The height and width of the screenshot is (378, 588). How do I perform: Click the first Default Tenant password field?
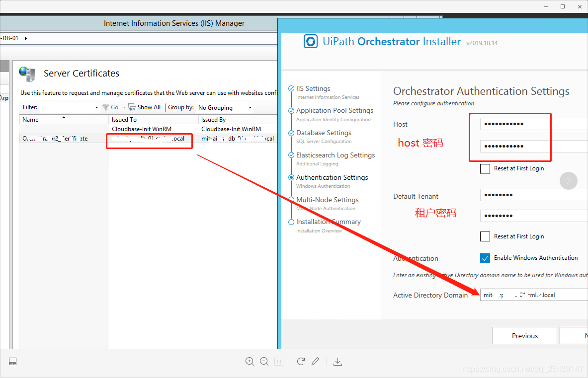pos(534,195)
